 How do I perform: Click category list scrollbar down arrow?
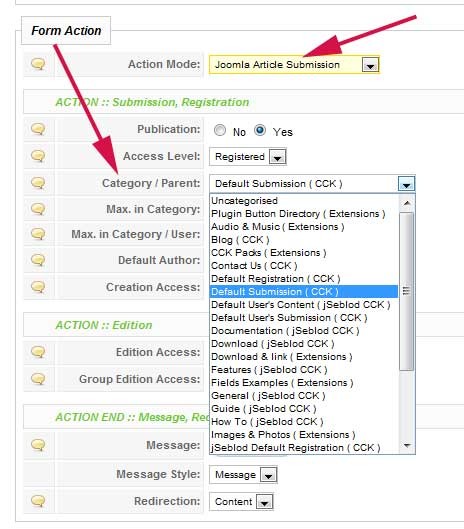coord(407,446)
